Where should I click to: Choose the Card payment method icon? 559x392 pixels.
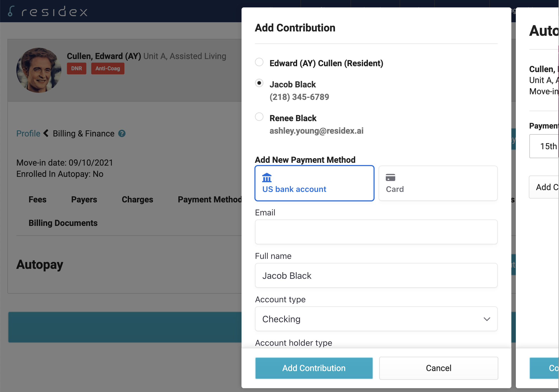390,177
